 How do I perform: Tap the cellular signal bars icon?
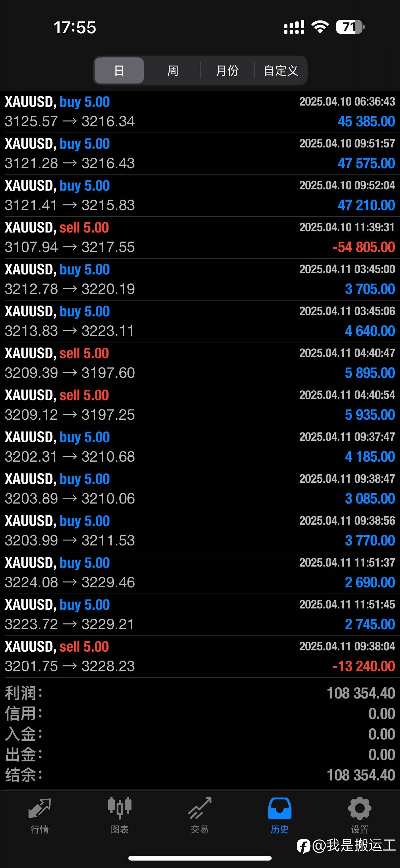pos(294,27)
